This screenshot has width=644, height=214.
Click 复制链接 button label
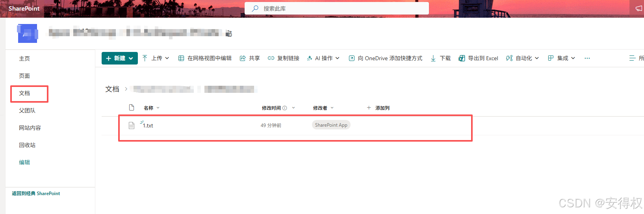[x=288, y=58]
